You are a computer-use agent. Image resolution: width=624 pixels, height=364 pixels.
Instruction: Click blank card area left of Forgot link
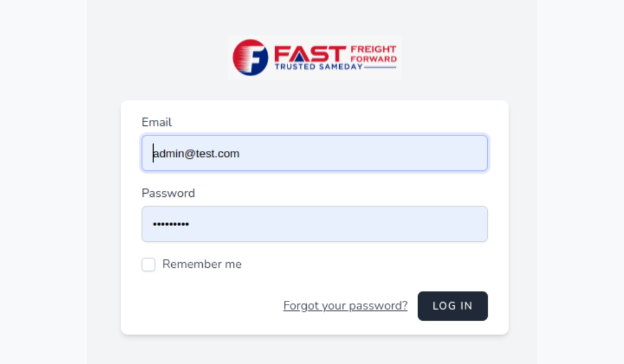207,306
